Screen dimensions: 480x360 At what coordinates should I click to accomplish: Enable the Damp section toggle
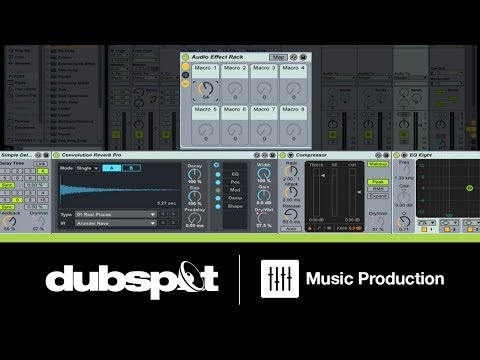(218, 198)
